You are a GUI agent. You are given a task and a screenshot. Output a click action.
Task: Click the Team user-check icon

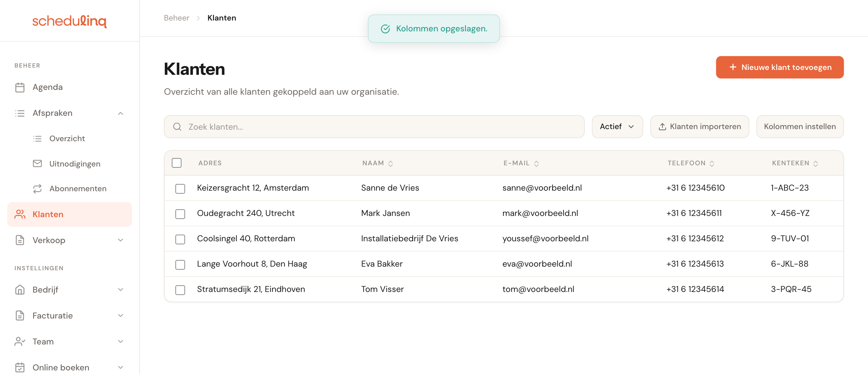(20, 342)
